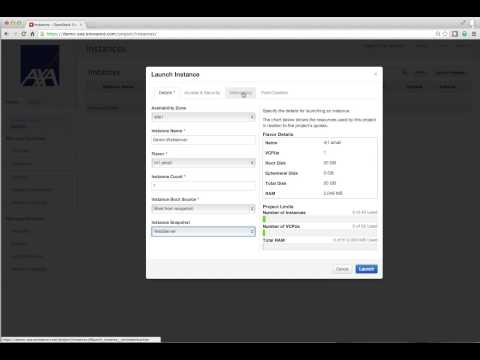The height and width of the screenshot is (360, 480).
Task: Click the browser forward arrow
Action: tap(15, 34)
